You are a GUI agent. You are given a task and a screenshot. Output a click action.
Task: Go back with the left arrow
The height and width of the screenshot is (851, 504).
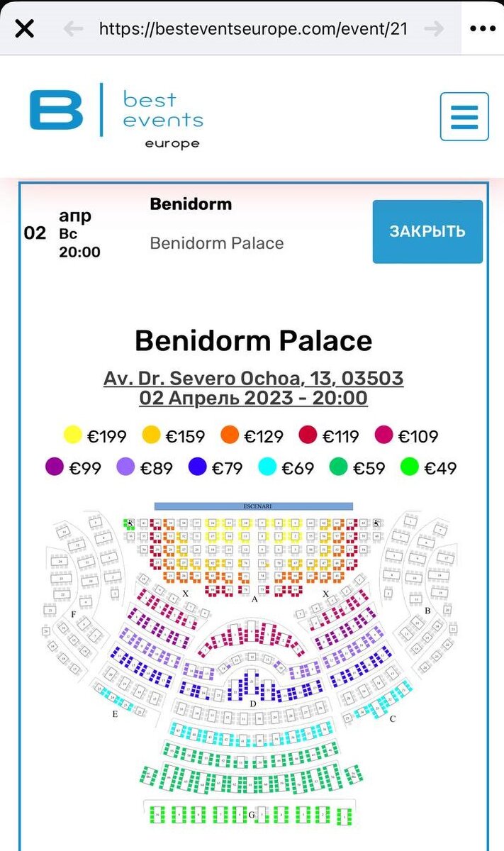point(73,28)
